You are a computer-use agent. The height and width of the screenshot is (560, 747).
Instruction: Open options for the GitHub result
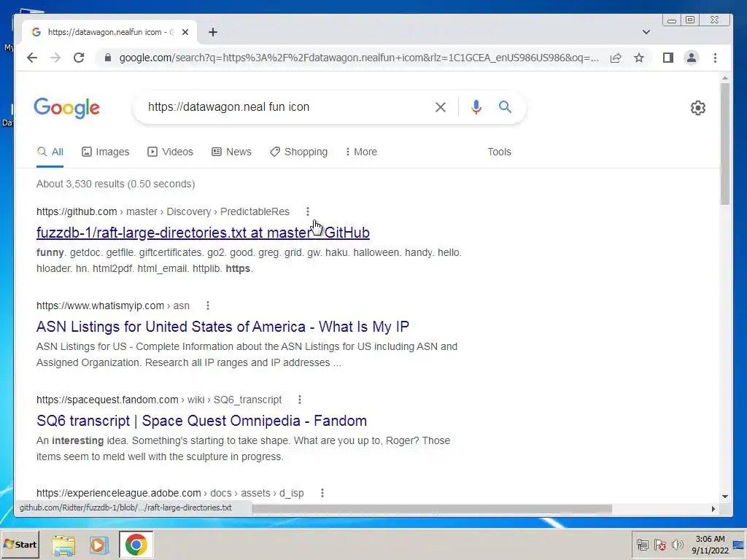point(308,211)
